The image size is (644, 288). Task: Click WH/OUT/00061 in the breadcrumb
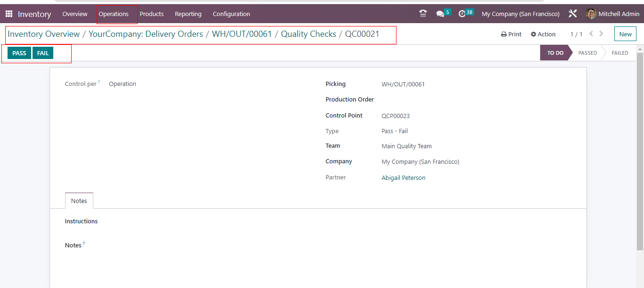click(242, 34)
